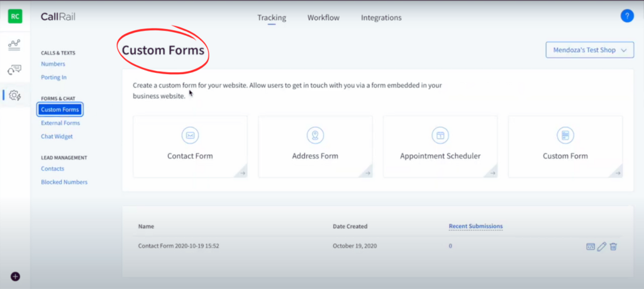This screenshot has width=644, height=289.
Task: Open Chat Widget in the sidebar
Action: [x=57, y=136]
